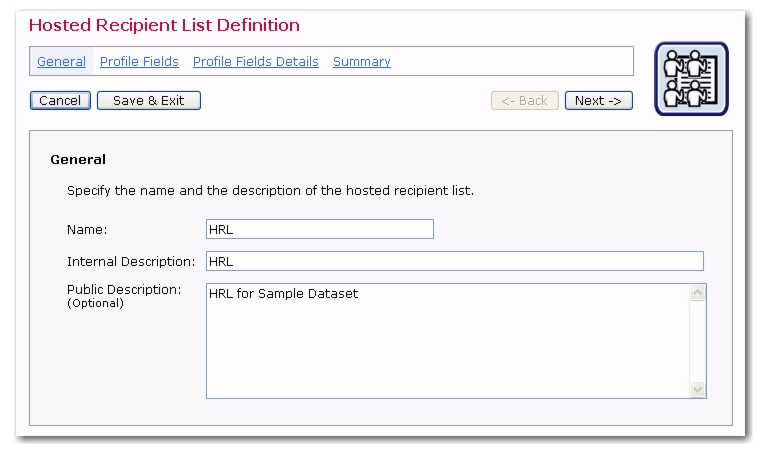The width and height of the screenshot is (764, 452).
Task: Click the Name label text
Action: (x=87, y=230)
